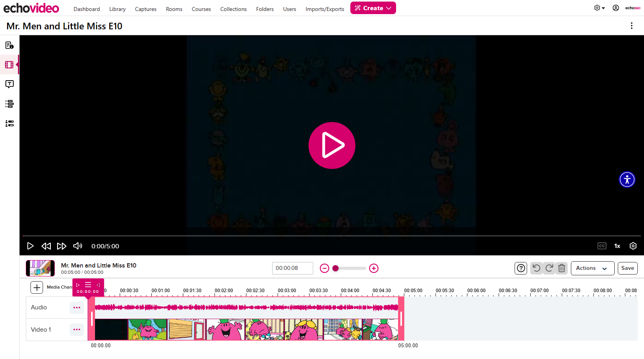Zoom out the timeline with minus

(x=324, y=268)
